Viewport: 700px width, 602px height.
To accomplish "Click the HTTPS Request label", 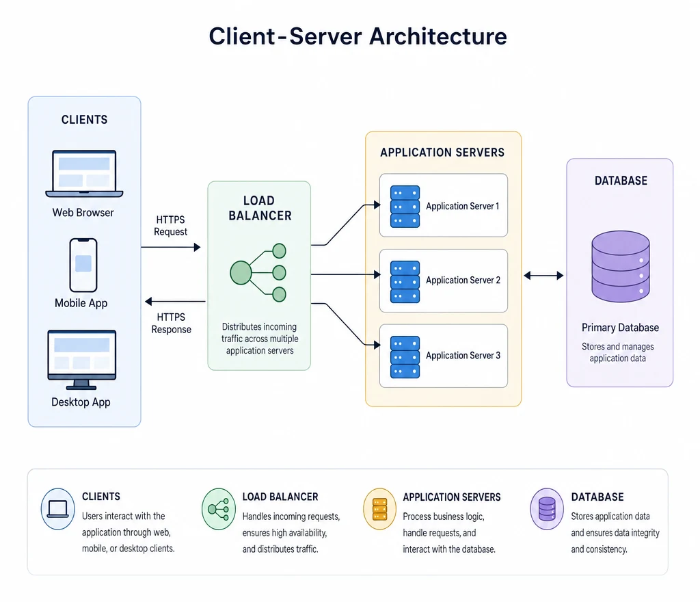I will tap(170, 226).
